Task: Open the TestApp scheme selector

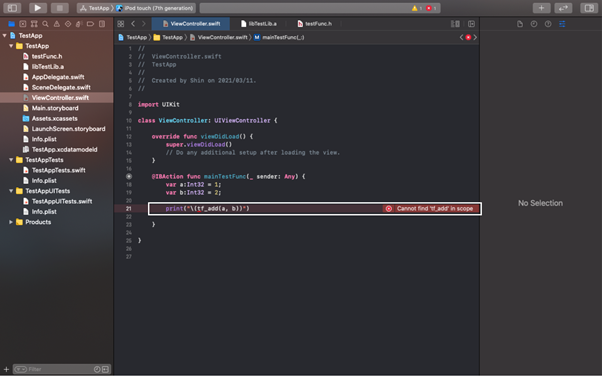Action: 95,8
